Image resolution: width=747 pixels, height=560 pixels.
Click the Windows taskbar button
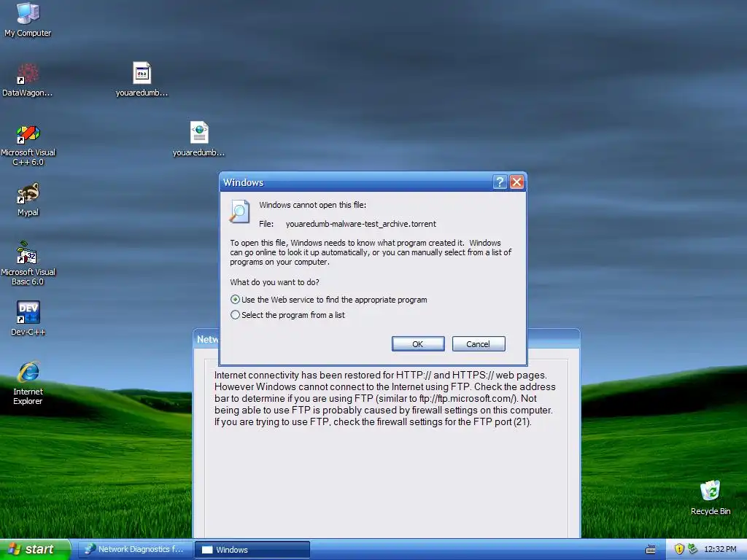coord(252,550)
